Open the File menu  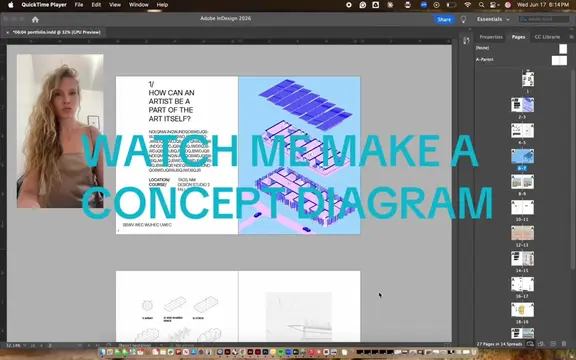pos(79,5)
